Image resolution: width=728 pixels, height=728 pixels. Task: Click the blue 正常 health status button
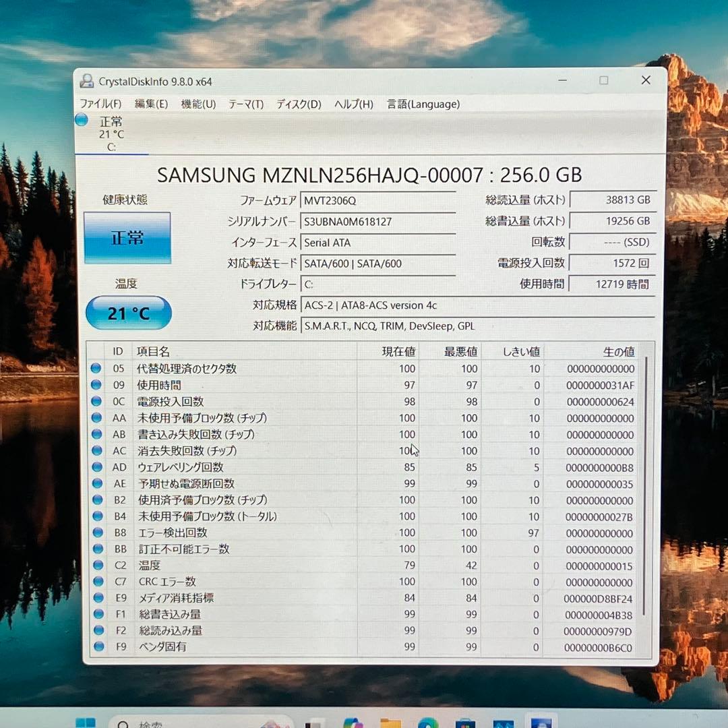pos(128,237)
